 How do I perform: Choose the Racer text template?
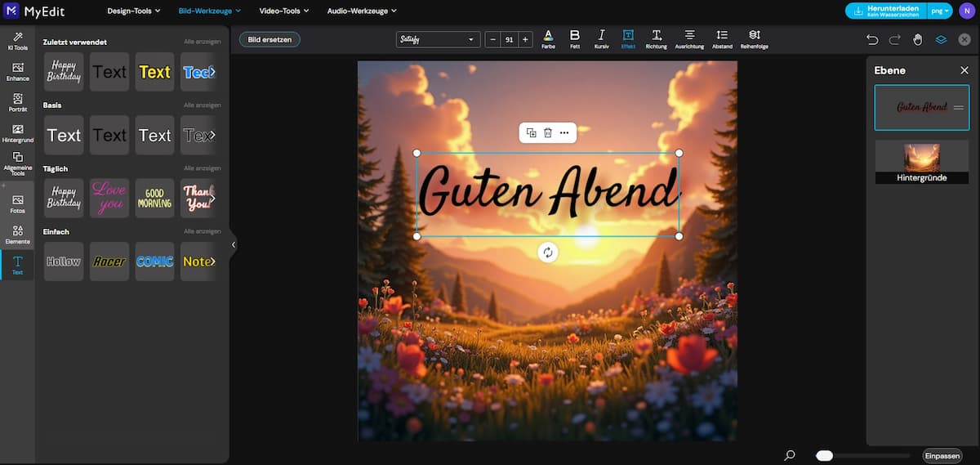(x=109, y=262)
